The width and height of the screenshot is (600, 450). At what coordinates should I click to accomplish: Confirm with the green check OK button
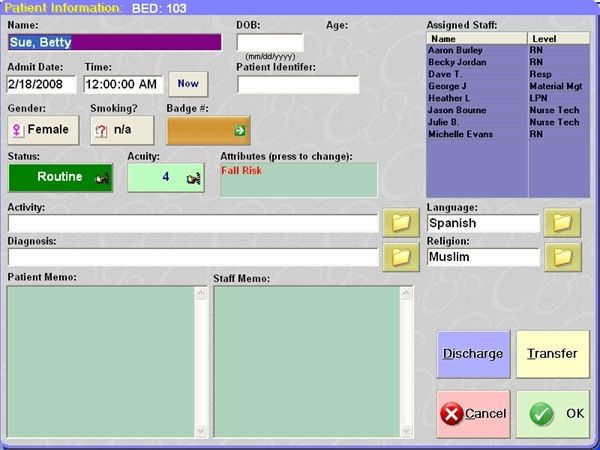[553, 414]
